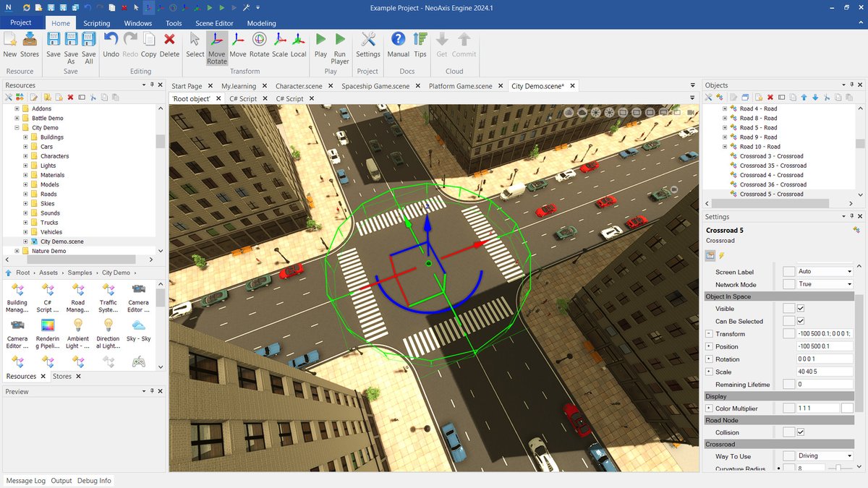Activate the Scale transform tool
Viewport: 868px width, 488px height.
(x=279, y=45)
